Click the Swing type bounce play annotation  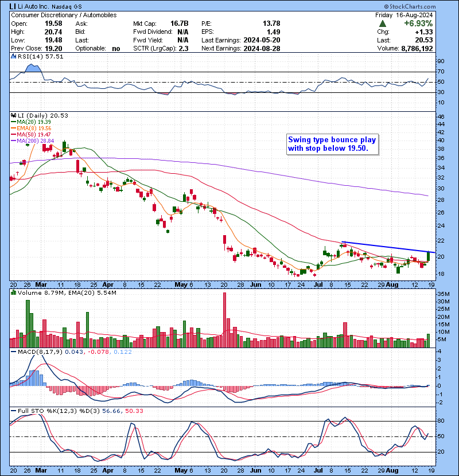click(332, 144)
